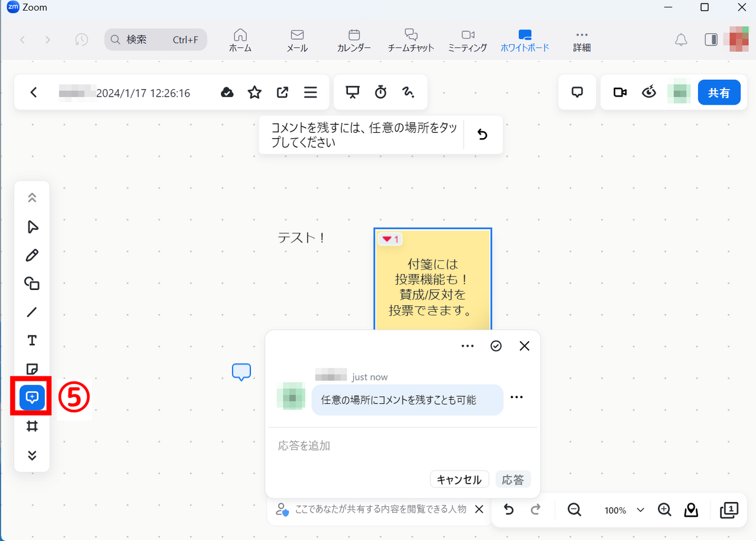Open options for the posted comment
Screen dimensions: 756x541
coord(516,397)
